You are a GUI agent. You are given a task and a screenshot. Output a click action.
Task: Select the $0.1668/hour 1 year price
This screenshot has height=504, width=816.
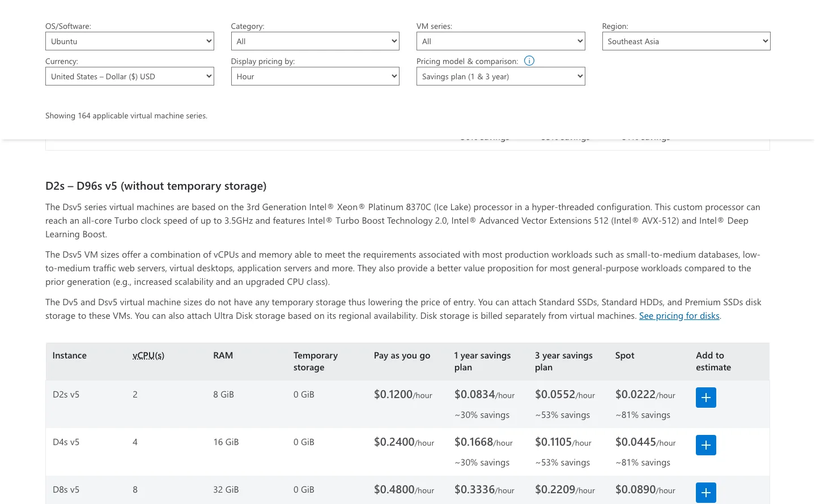point(483,442)
